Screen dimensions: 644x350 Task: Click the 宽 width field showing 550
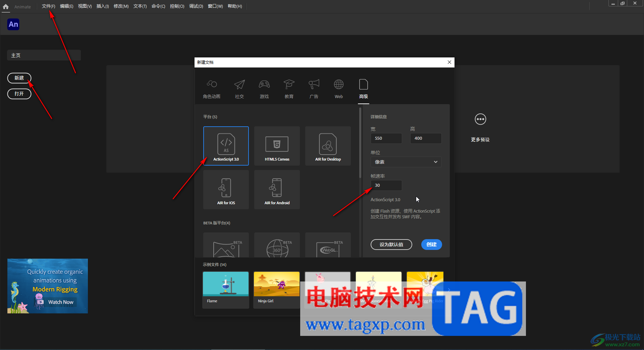[x=386, y=138]
